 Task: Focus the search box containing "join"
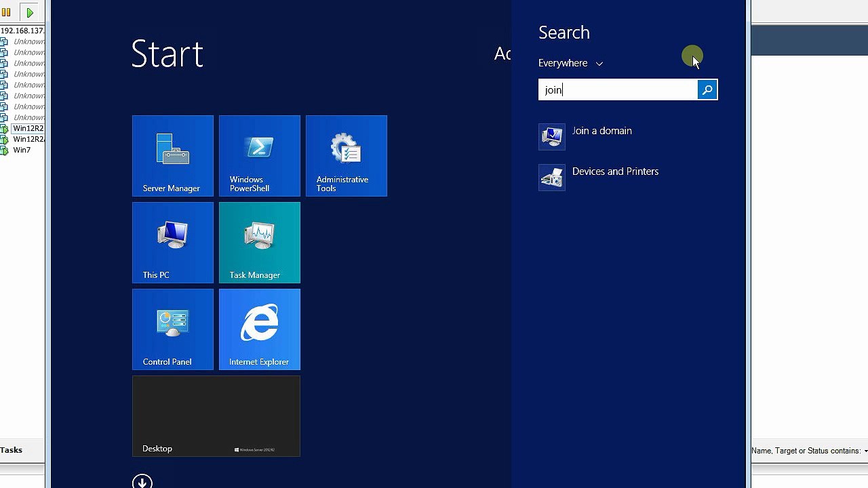tap(618, 89)
